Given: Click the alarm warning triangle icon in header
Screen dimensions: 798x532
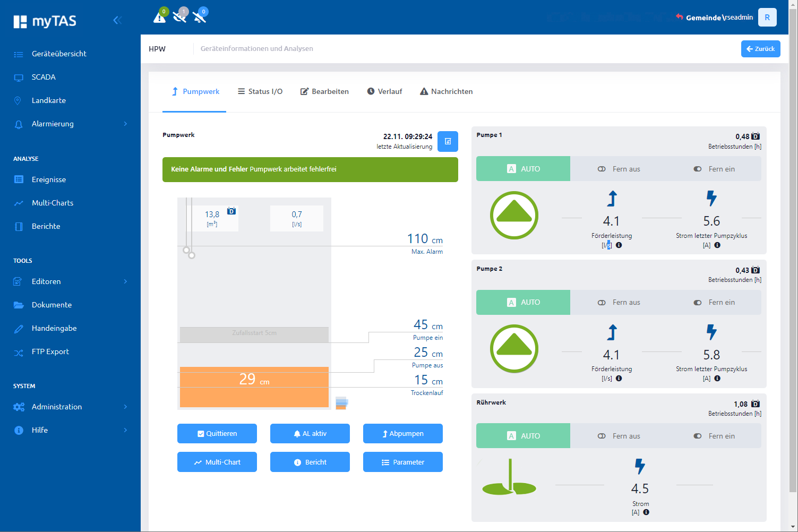Looking at the screenshot, I should [x=159, y=18].
